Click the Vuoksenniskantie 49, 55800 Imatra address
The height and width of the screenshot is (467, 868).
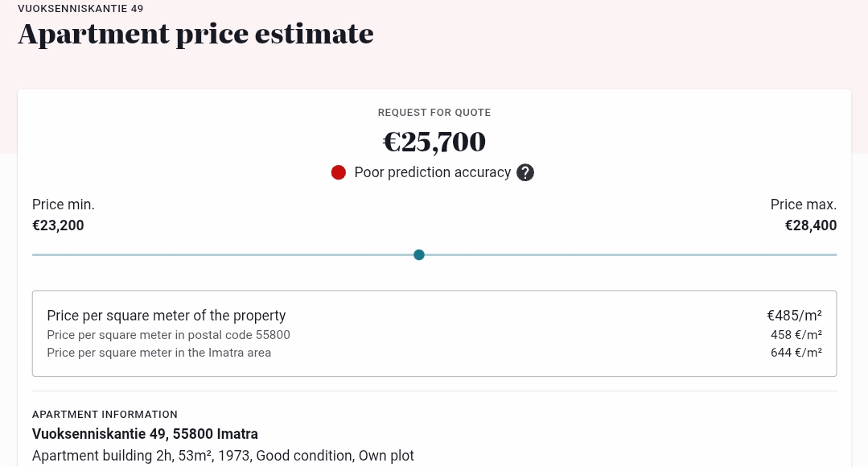145,434
